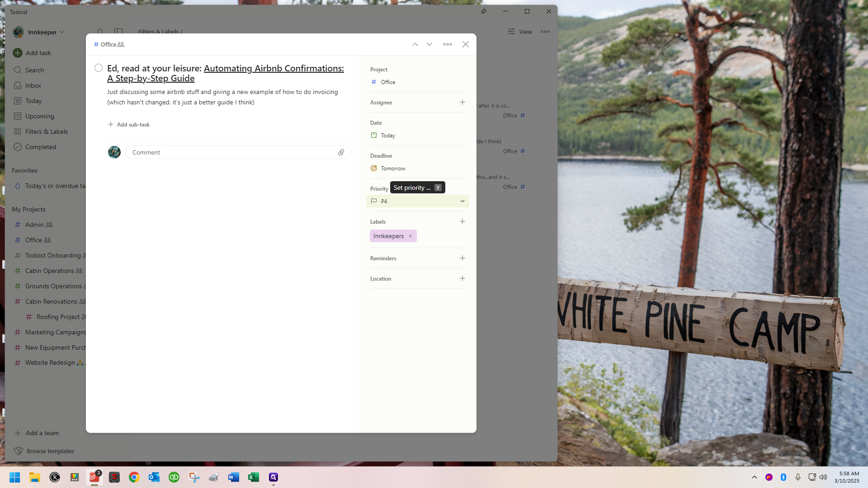
Task: Open Filters & Labels view
Action: [41, 131]
